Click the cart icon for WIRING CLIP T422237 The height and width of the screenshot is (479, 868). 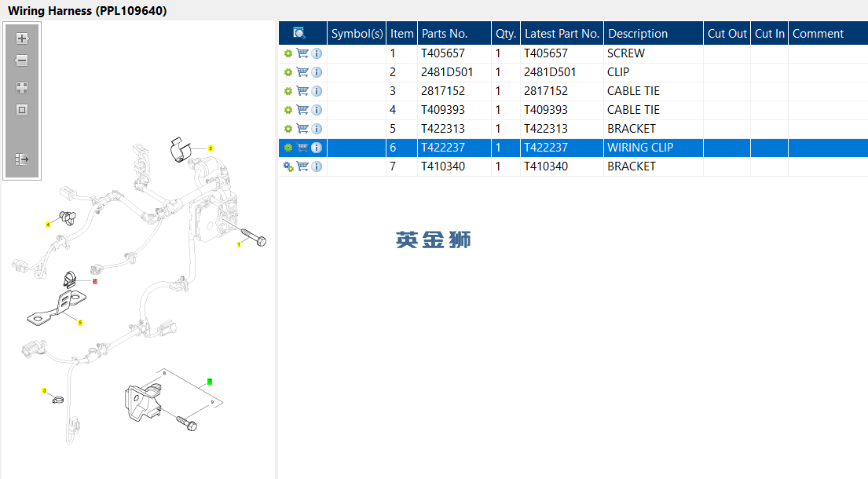coord(302,148)
